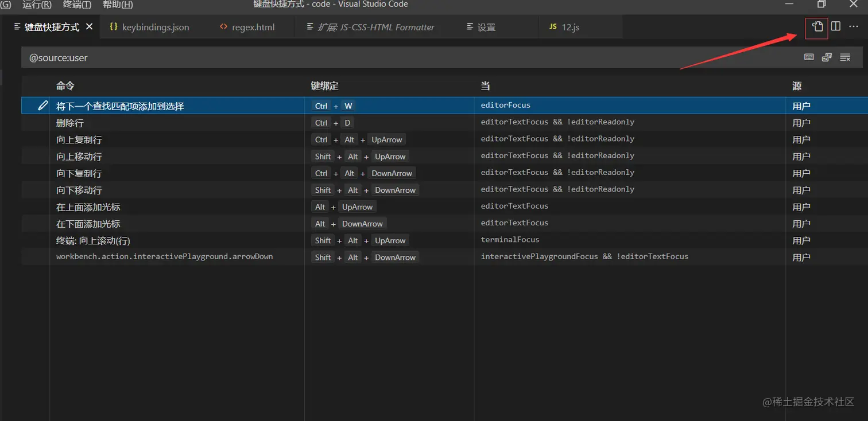This screenshot has height=421, width=868.
Task: Click the pencil edit icon on the first row
Action: click(x=42, y=106)
